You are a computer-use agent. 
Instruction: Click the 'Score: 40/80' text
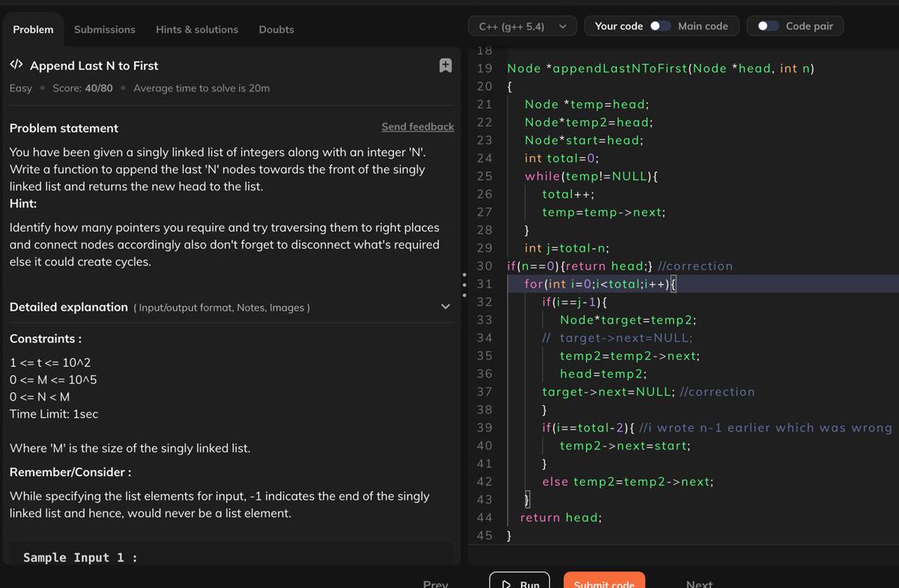pyautogui.click(x=82, y=88)
